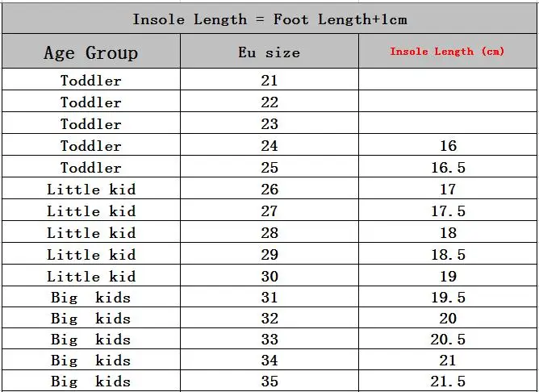Select the cell with insole length 16.5
The image size is (539, 392).
[448, 167]
